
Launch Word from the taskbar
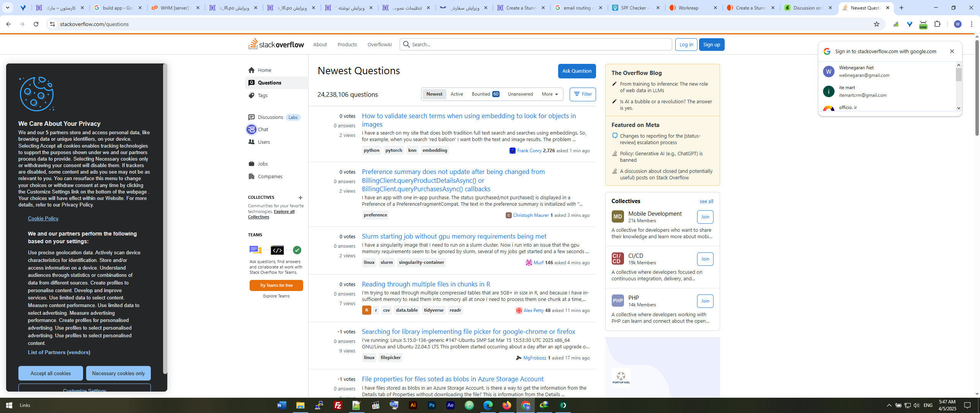pos(282,405)
